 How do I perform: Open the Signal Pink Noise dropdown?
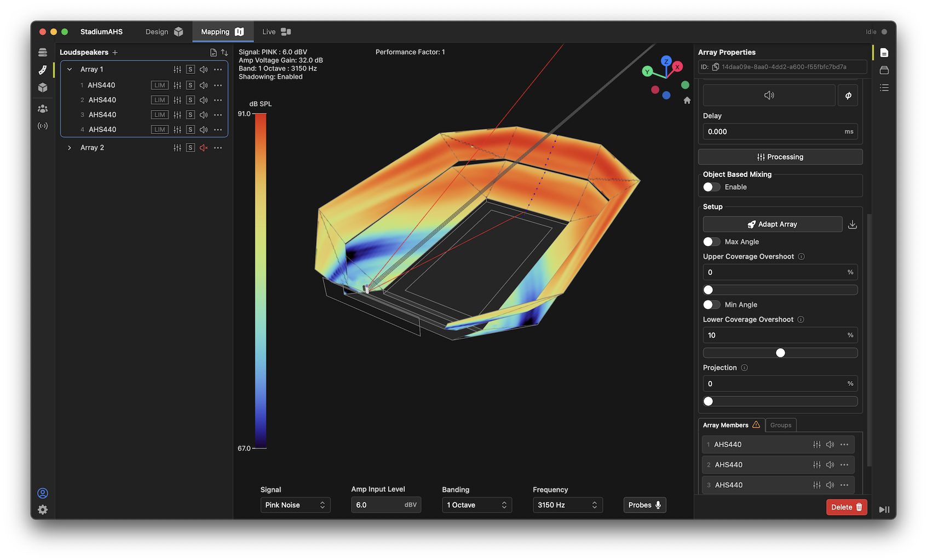[295, 505]
